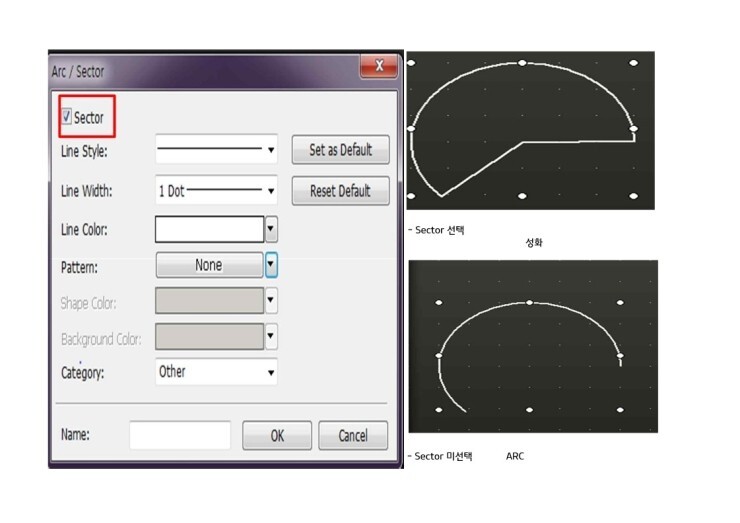Click the ARC label text
Screen dimensions: 740x523
(x=515, y=456)
